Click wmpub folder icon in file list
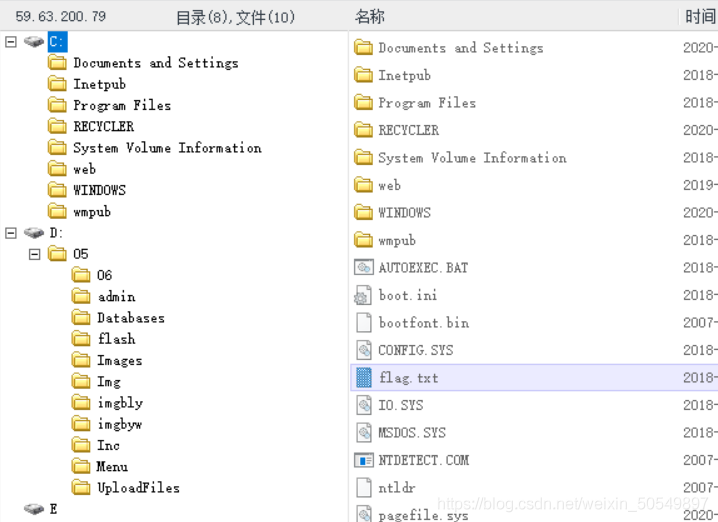The height and width of the screenshot is (522, 718). (x=364, y=240)
